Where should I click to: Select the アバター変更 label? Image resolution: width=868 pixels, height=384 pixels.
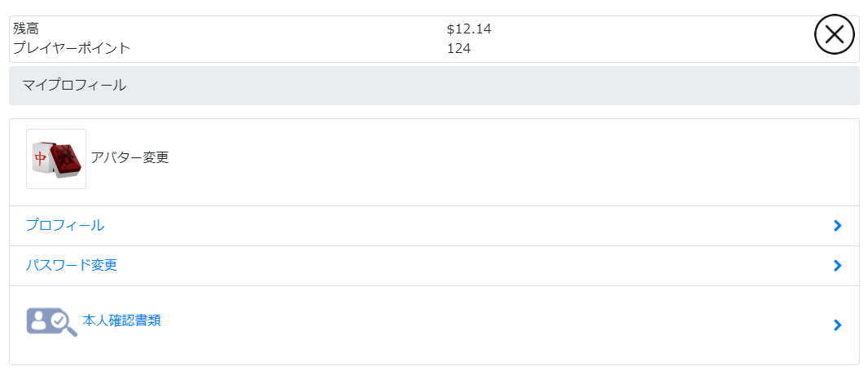[x=129, y=158]
